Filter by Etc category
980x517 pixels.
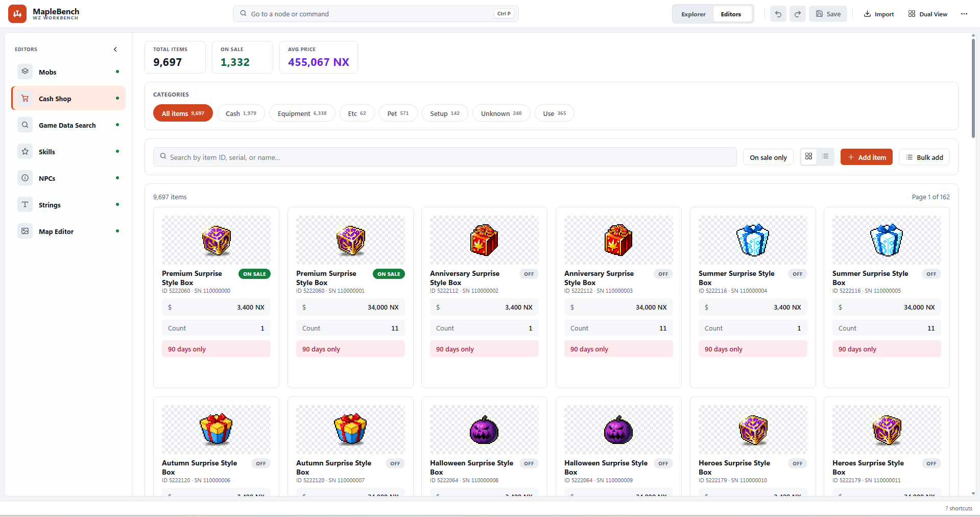[x=357, y=113]
